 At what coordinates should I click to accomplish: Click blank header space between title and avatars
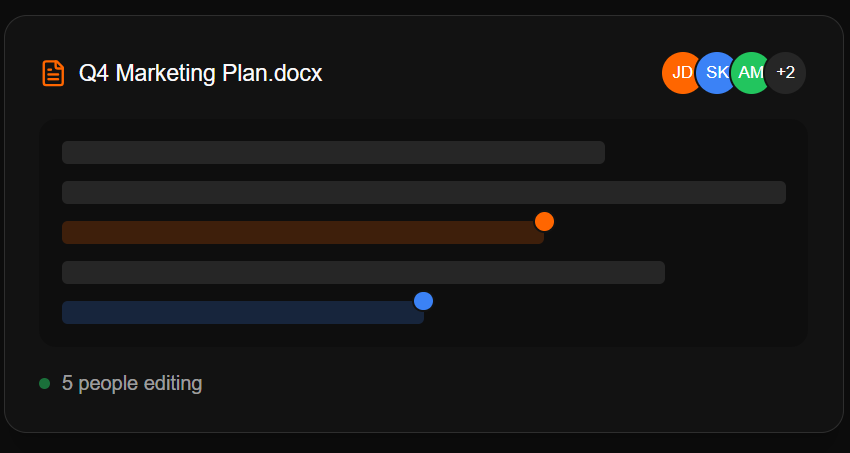pyautogui.click(x=490, y=73)
